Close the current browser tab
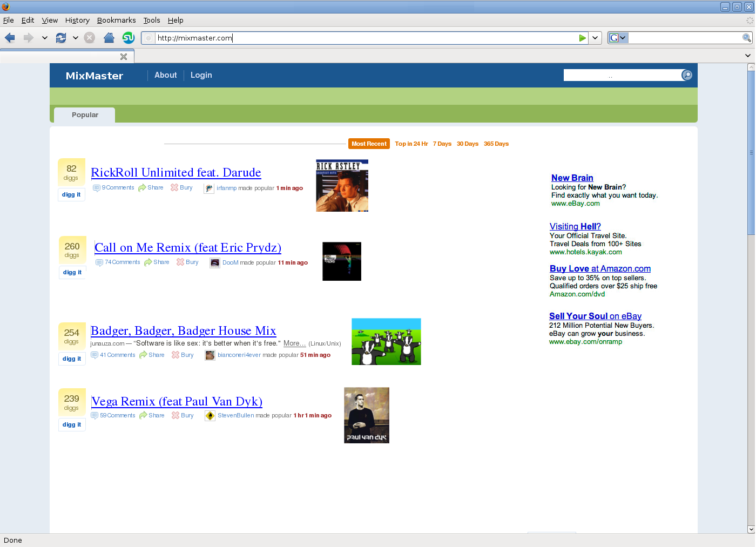The image size is (756, 547). pos(124,57)
